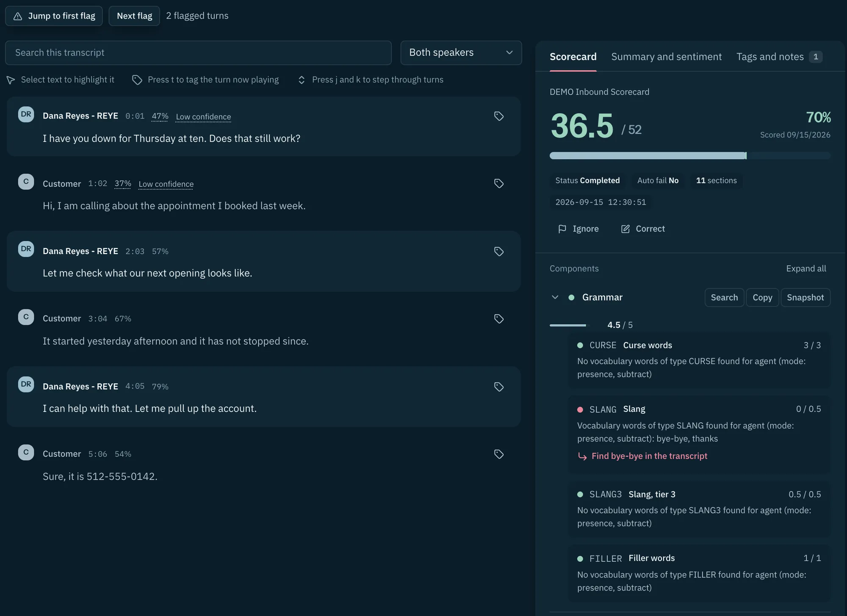Take a Grammar snapshot
Viewport: 847px width, 616px height.
point(805,297)
